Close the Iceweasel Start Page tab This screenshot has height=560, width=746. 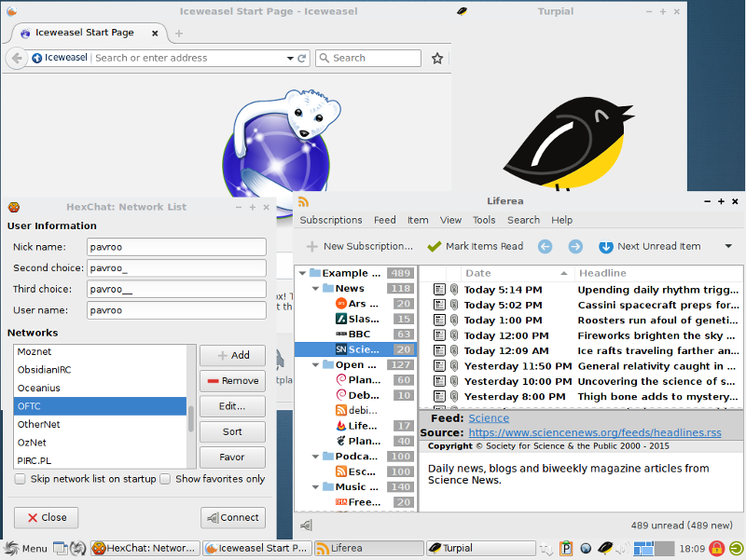[155, 34]
